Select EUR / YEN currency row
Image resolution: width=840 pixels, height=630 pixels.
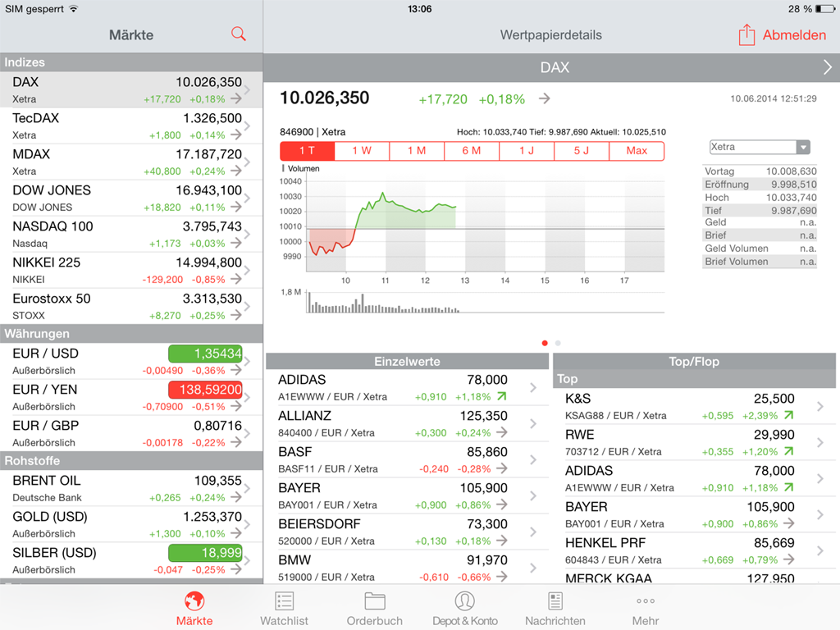[x=131, y=398]
